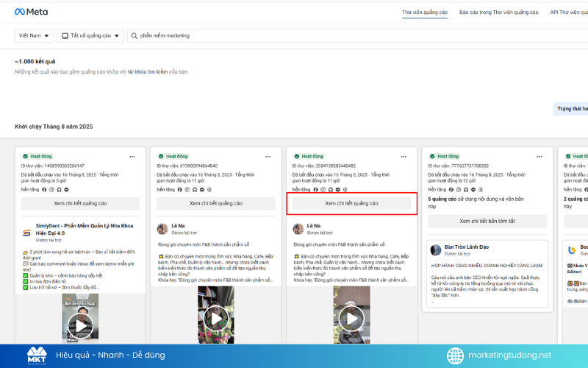Threads icon in Bàn Tròn Lãnh Đạo card
The image size is (588, 368).
481,190
